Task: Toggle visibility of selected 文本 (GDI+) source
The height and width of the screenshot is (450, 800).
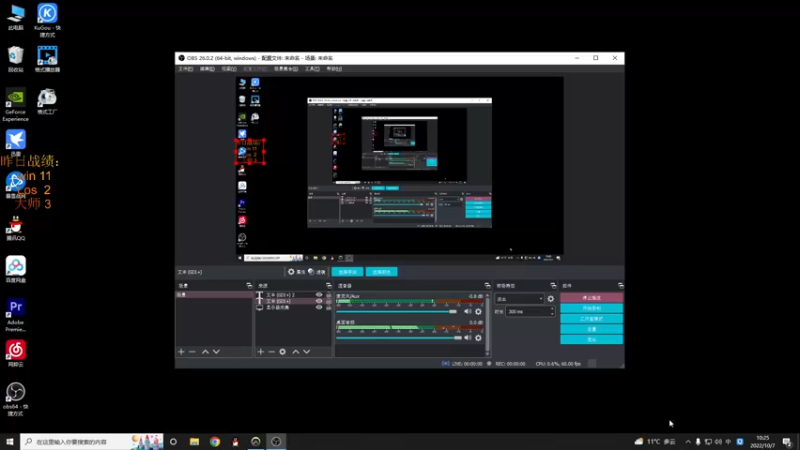Action: click(319, 301)
